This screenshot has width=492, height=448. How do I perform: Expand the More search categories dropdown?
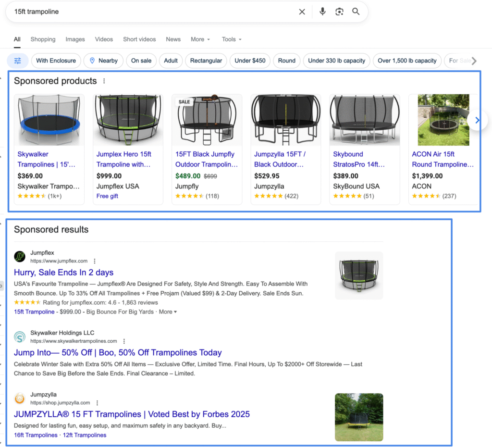tap(200, 39)
